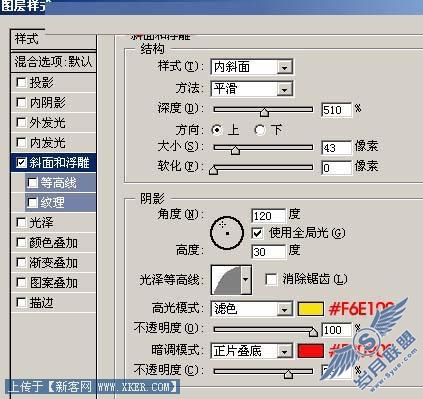Enable the 等高线 contour checkbox
This screenshot has width=423, height=399.
33,183
